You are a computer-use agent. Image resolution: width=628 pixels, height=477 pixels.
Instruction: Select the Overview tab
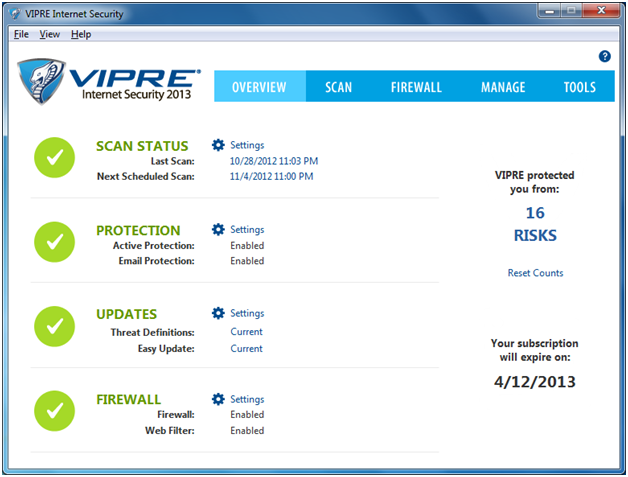pos(260,87)
